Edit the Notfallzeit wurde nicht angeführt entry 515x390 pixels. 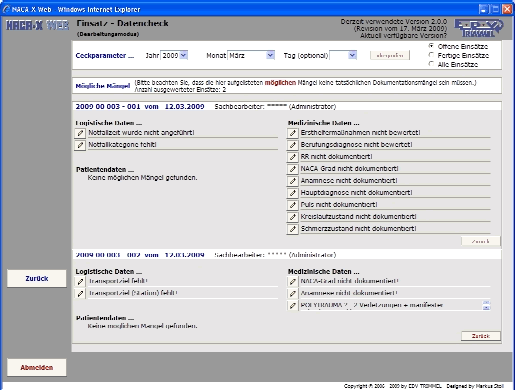(x=80, y=133)
